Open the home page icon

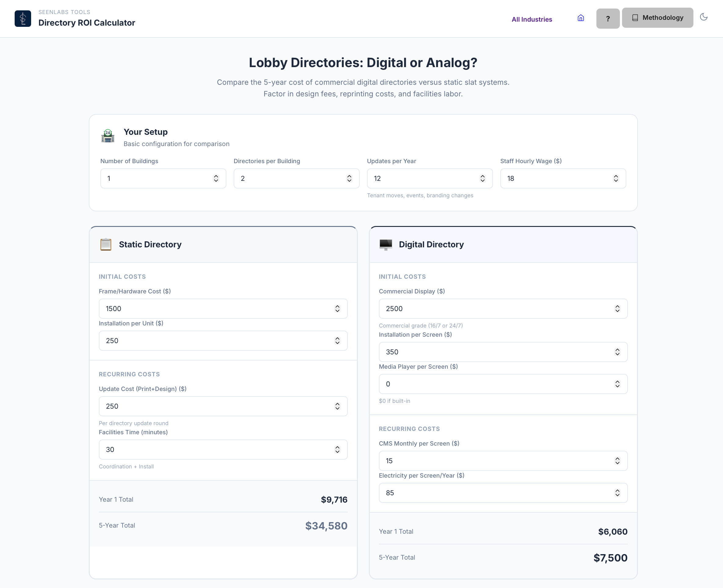click(580, 18)
